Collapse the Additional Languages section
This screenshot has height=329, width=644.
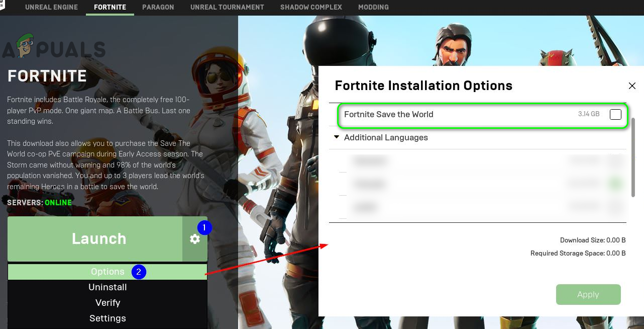click(x=337, y=137)
